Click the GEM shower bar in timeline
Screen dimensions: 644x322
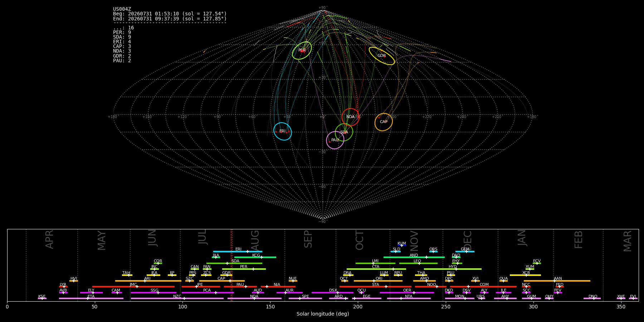tap(465, 252)
